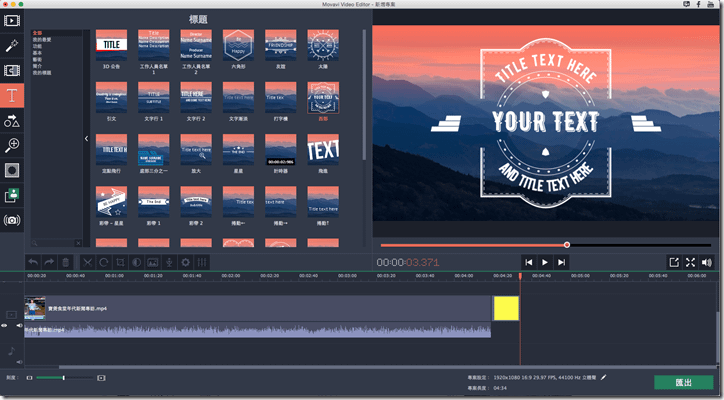Click the green Export button

[683, 382]
